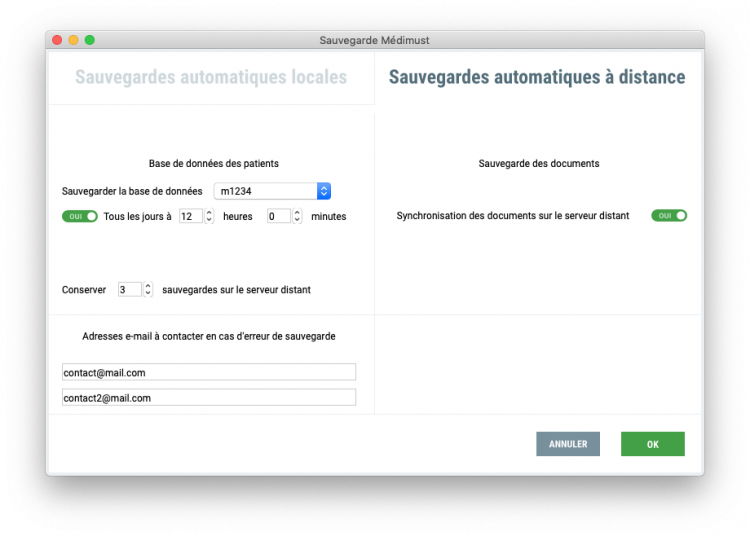Toggle document synchronisation OUI switch
Viewport: 750px width, 536px height.
[x=669, y=216]
